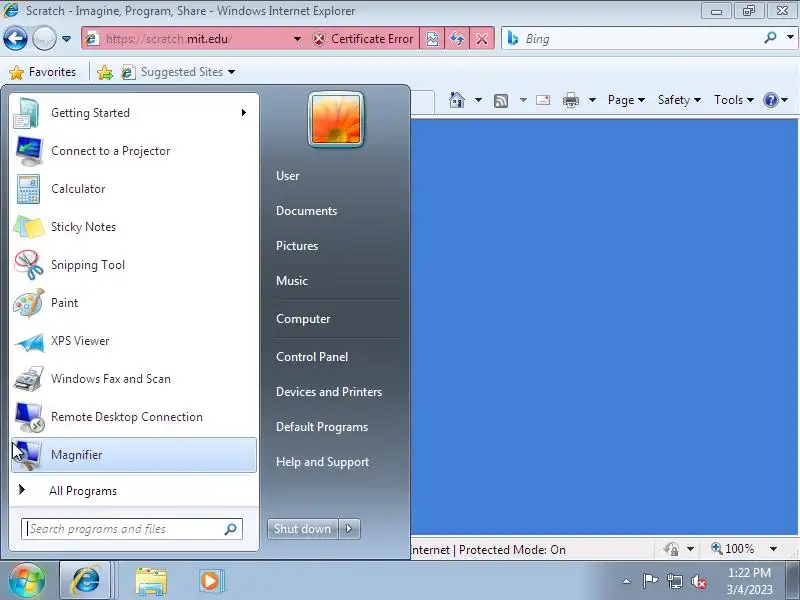Click the network tray icon
This screenshot has width=800, height=600.
674,581
